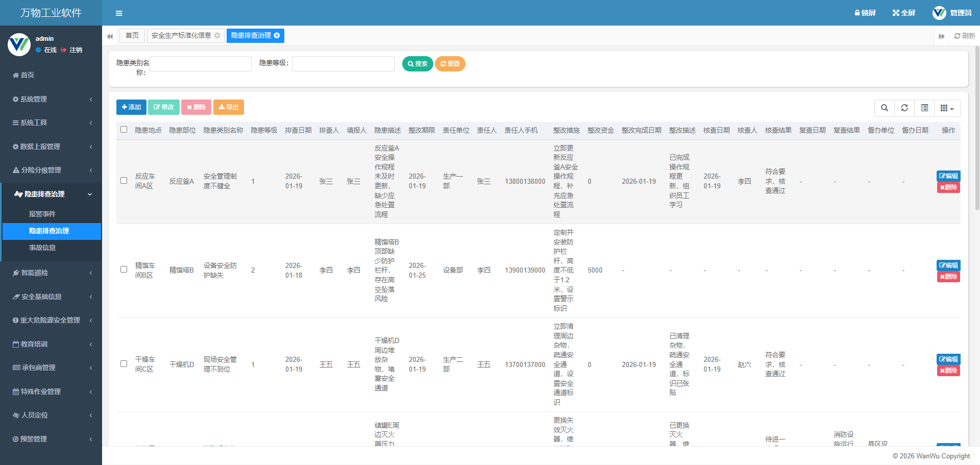This screenshot has width=980, height=465.
Task: Toggle the table card view icon
Action: (x=924, y=108)
